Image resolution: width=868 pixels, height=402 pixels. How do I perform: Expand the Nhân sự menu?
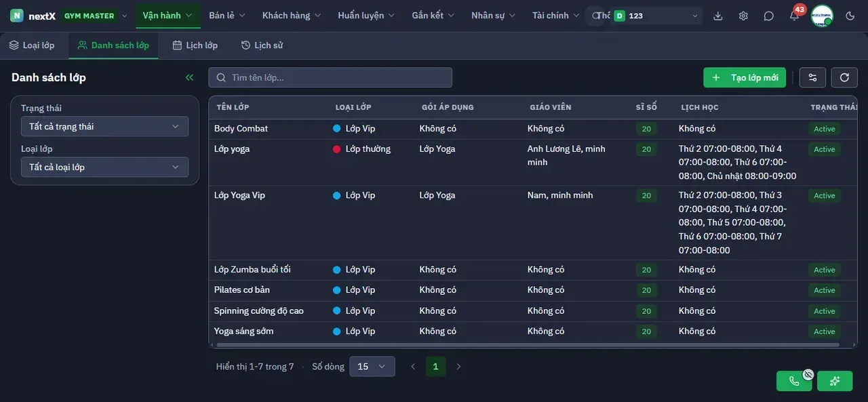point(493,16)
